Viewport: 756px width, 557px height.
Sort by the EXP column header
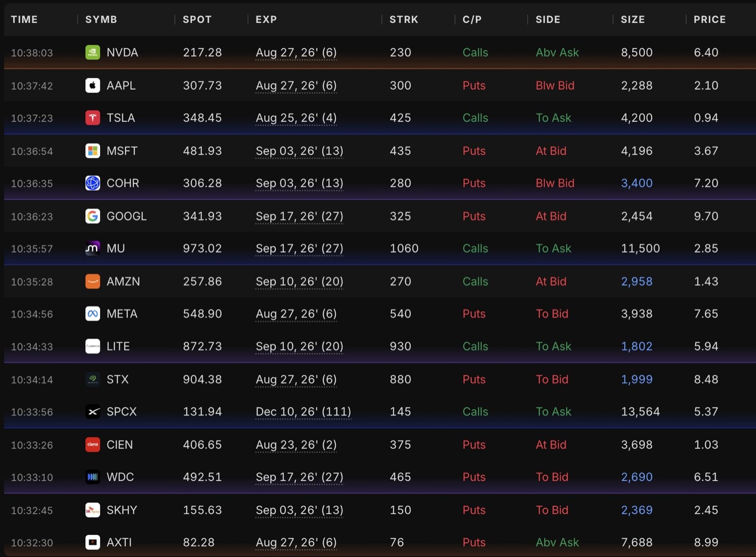tap(266, 19)
